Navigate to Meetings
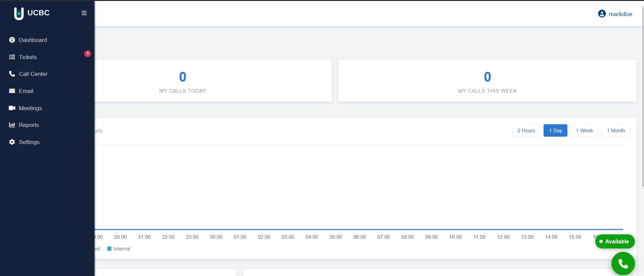The image size is (644, 276). [x=47, y=108]
